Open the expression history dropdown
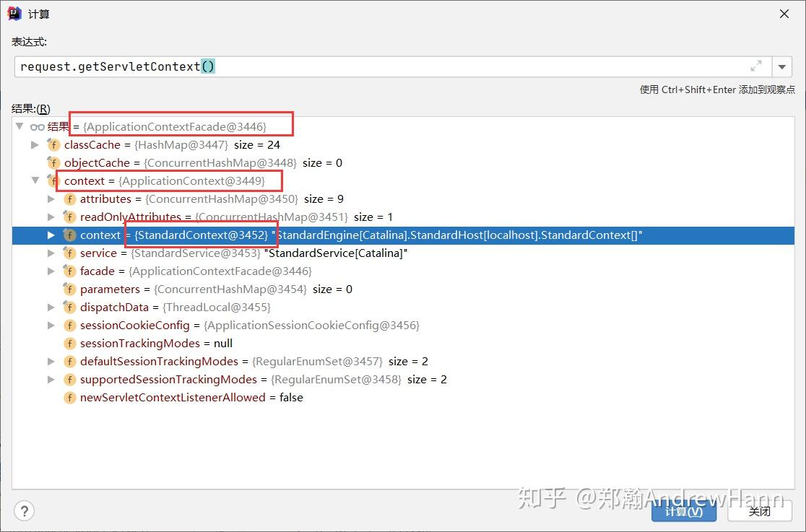Screen dimensions: 806x532 [x=782, y=66]
